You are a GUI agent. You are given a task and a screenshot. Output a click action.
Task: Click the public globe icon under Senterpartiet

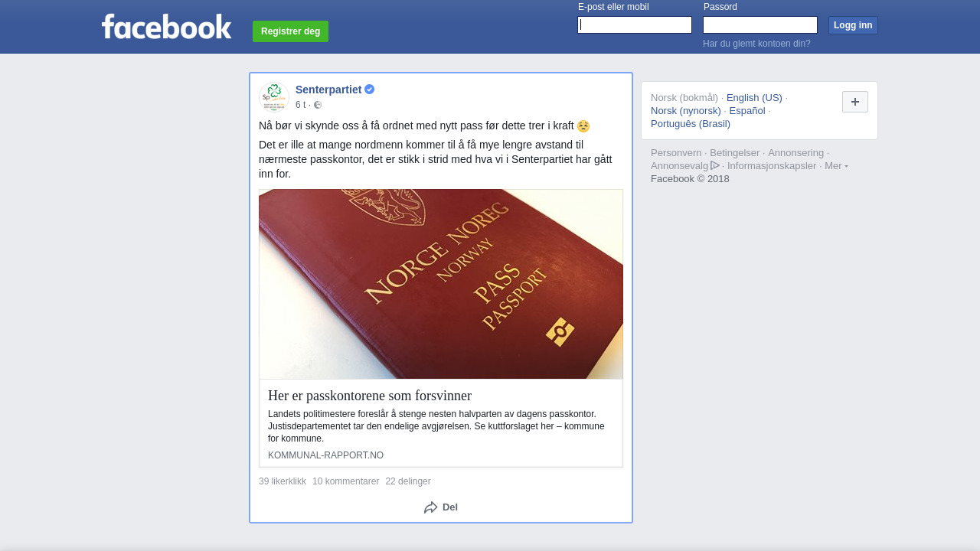tap(318, 105)
